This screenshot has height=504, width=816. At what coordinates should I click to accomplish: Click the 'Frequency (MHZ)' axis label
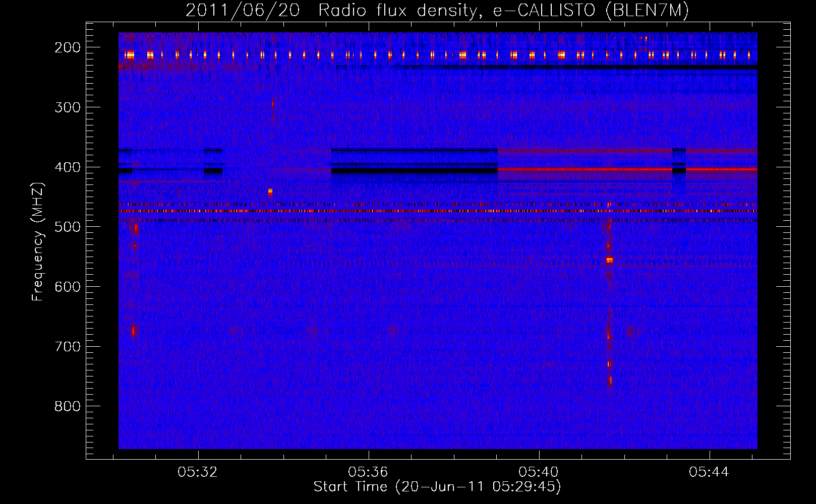point(38,241)
